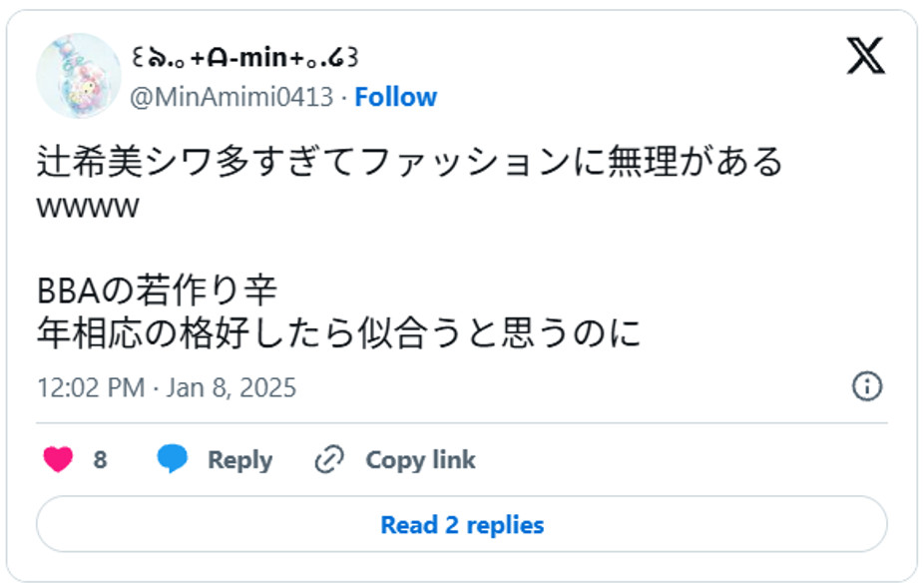Follow @MinAmimi0413

click(397, 96)
